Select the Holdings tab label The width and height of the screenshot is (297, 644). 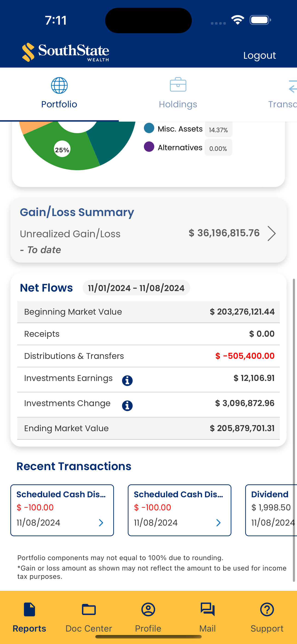178,104
